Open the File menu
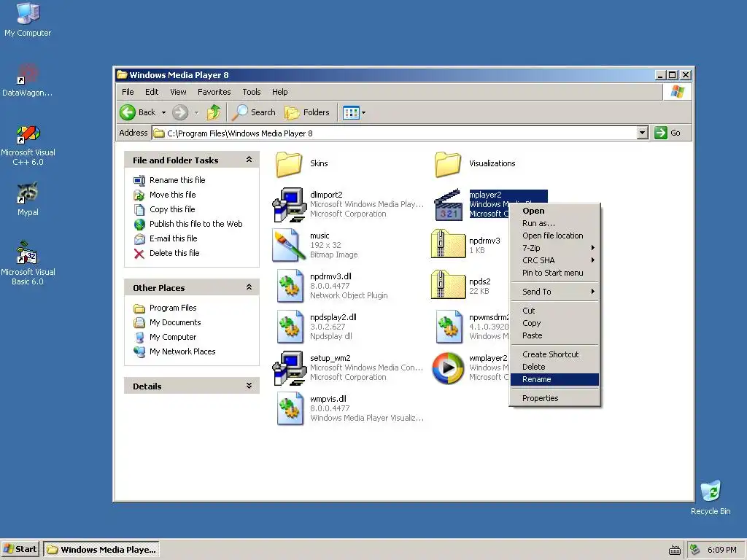 click(x=128, y=92)
